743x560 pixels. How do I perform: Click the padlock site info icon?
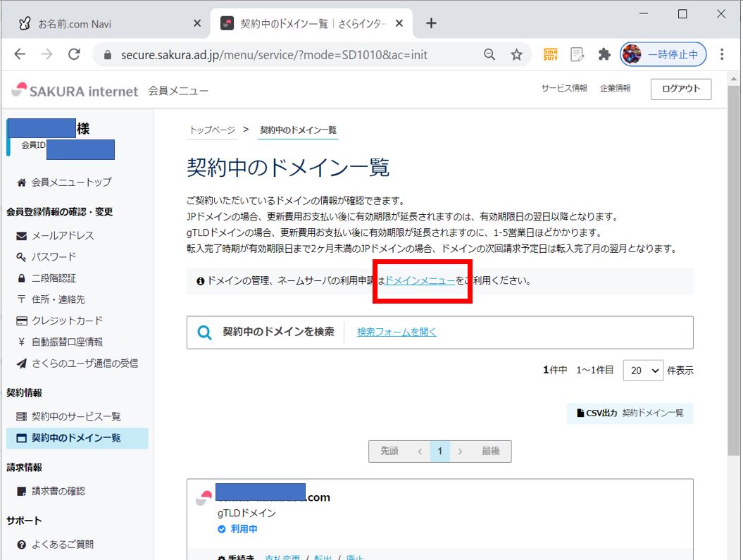(x=108, y=55)
